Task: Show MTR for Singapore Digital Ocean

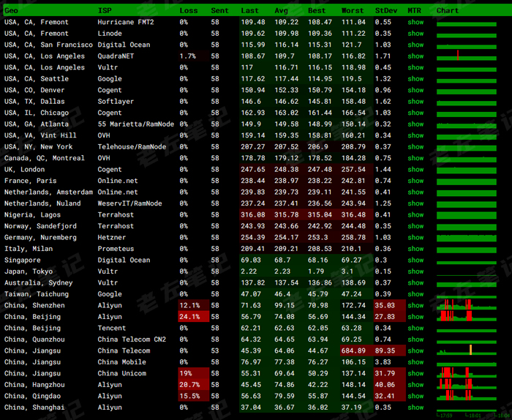Action: click(x=415, y=260)
